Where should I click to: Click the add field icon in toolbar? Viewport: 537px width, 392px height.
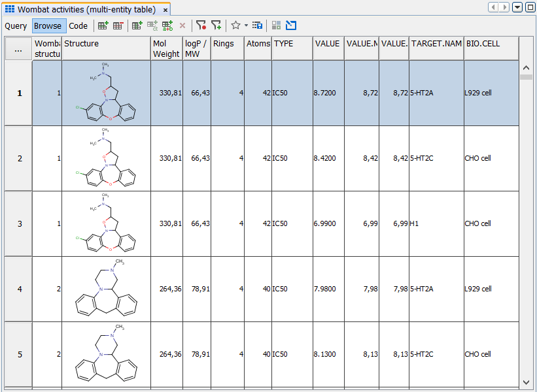pyautogui.click(x=137, y=26)
